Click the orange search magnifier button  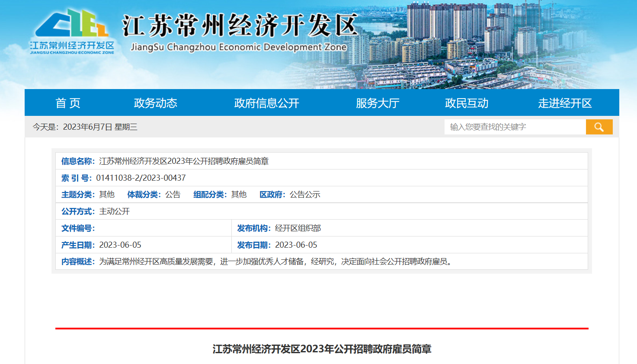(x=599, y=127)
